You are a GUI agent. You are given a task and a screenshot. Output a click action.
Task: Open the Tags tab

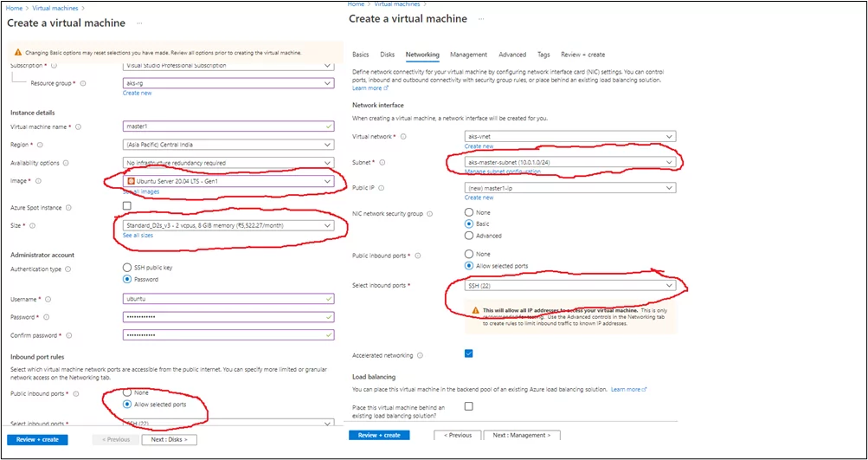coord(543,55)
